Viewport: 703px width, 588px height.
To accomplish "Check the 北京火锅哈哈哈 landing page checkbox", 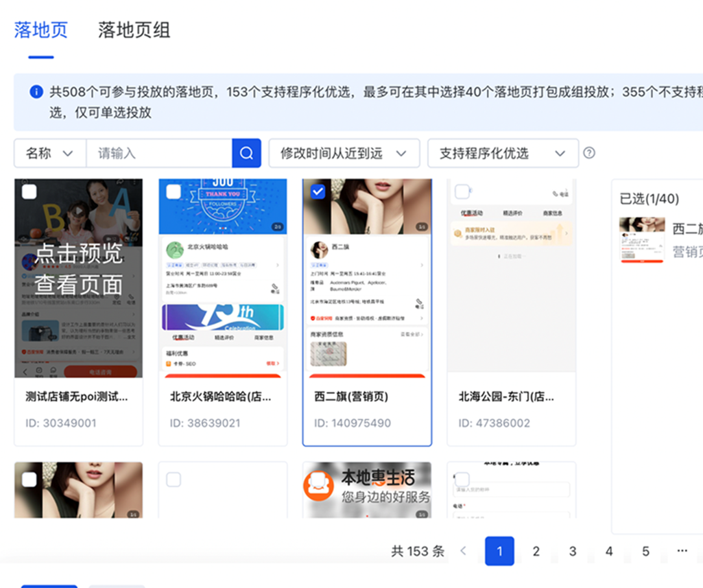I will (x=173, y=192).
